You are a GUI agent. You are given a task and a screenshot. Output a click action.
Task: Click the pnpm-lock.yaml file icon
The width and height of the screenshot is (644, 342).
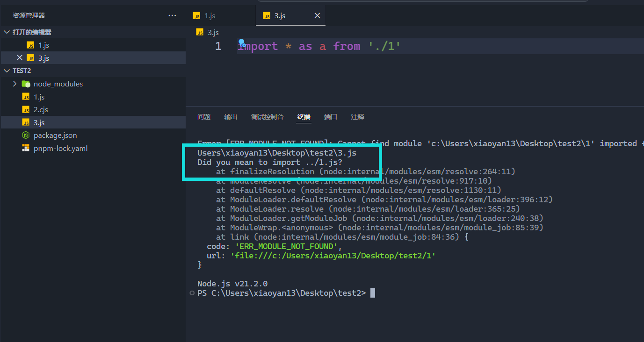pyautogui.click(x=26, y=148)
